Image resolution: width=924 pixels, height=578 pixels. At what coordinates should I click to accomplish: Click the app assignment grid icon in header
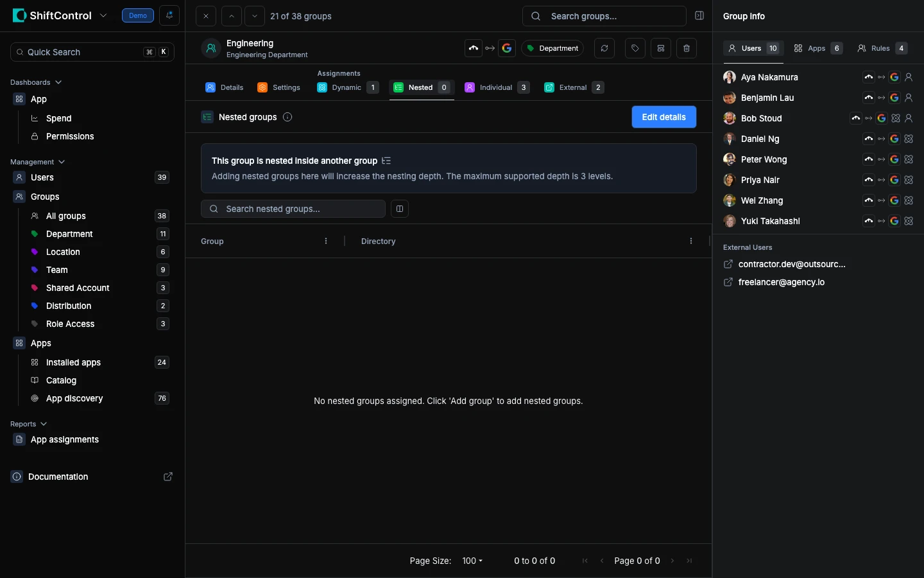[x=660, y=48]
